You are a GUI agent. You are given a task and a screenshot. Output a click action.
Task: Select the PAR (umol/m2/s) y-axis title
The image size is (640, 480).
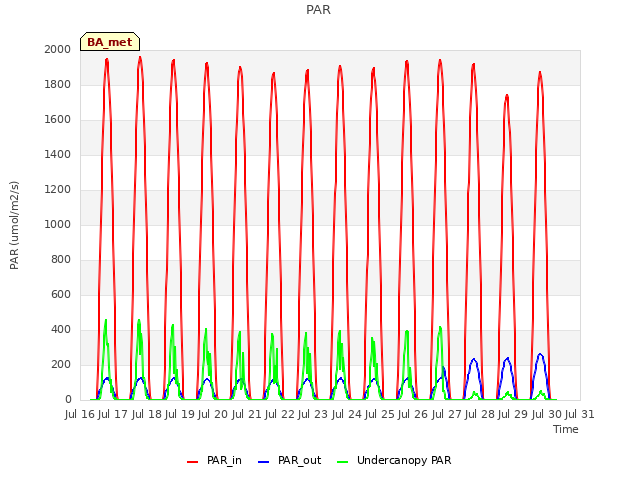pos(14,225)
